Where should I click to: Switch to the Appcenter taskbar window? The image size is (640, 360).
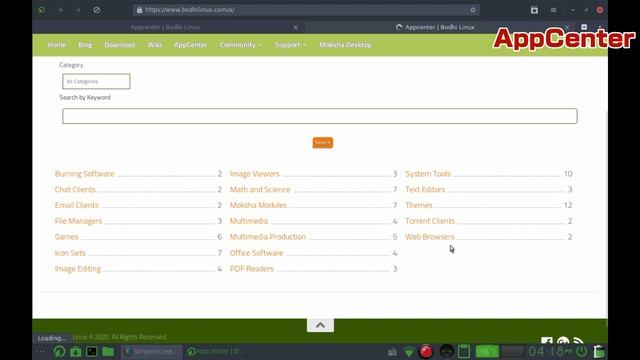pos(215,351)
